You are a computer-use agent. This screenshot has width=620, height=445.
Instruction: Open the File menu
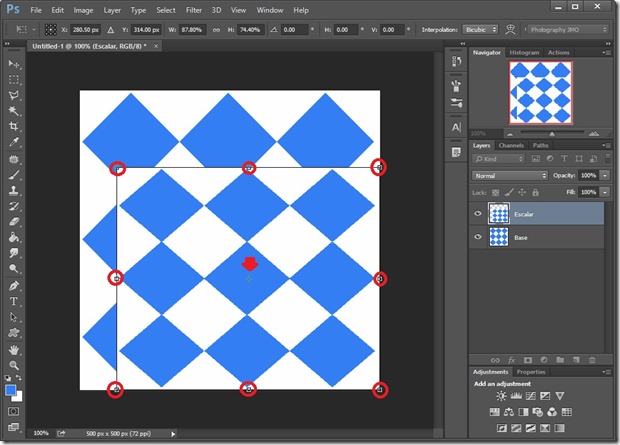[36, 10]
